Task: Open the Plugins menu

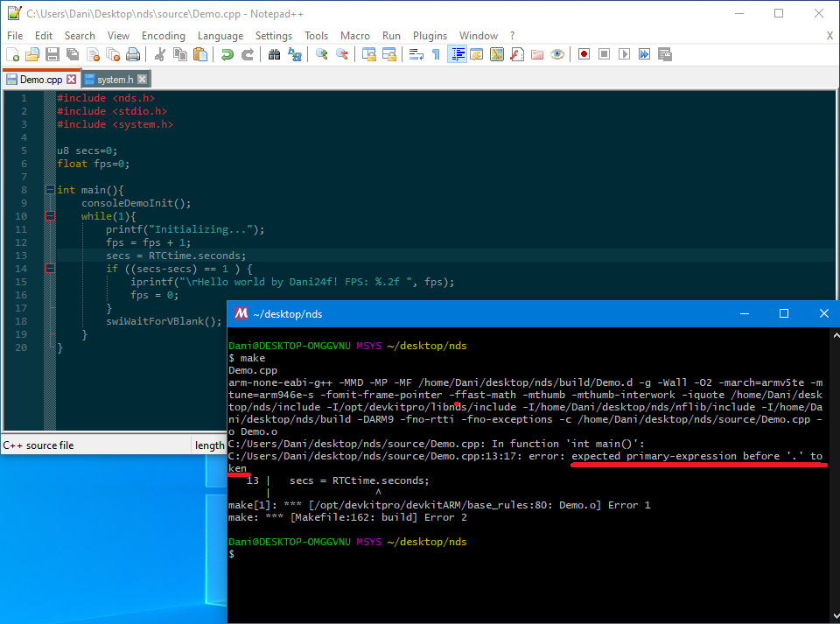Action: click(430, 35)
